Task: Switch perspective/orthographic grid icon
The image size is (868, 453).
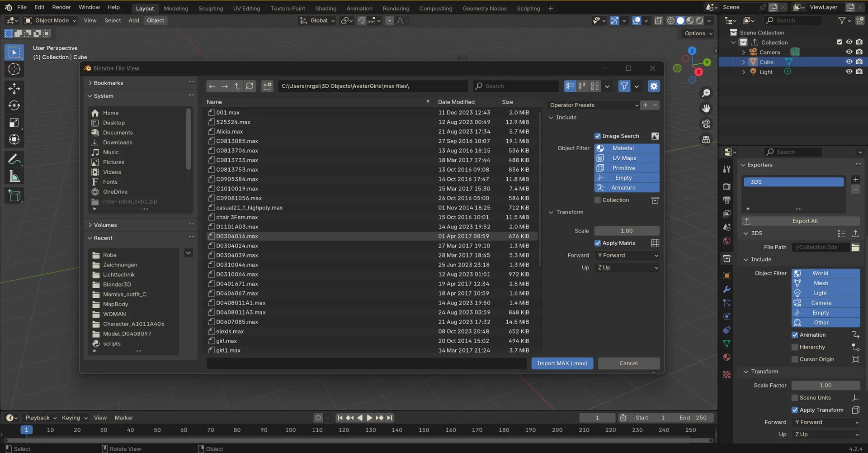Action: tap(706, 139)
